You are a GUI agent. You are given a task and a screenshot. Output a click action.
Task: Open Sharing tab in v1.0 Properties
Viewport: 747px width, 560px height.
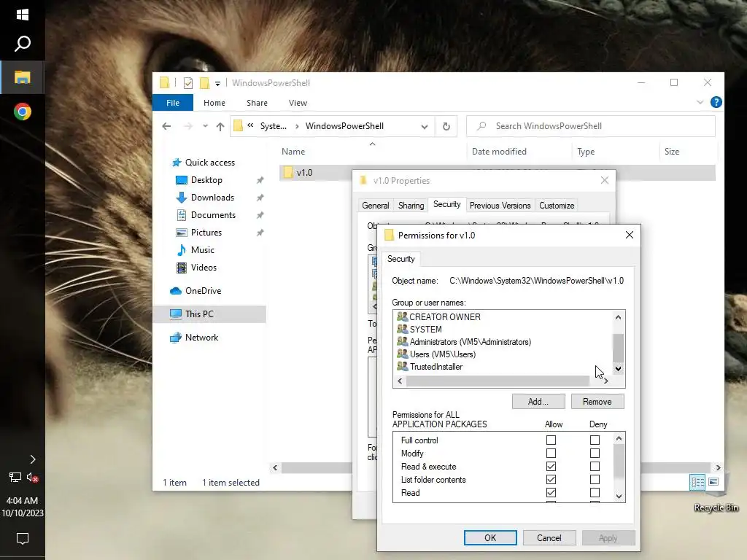click(411, 206)
